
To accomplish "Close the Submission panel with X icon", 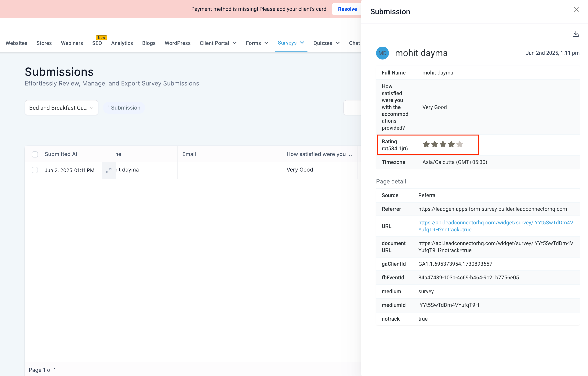I will (x=576, y=9).
